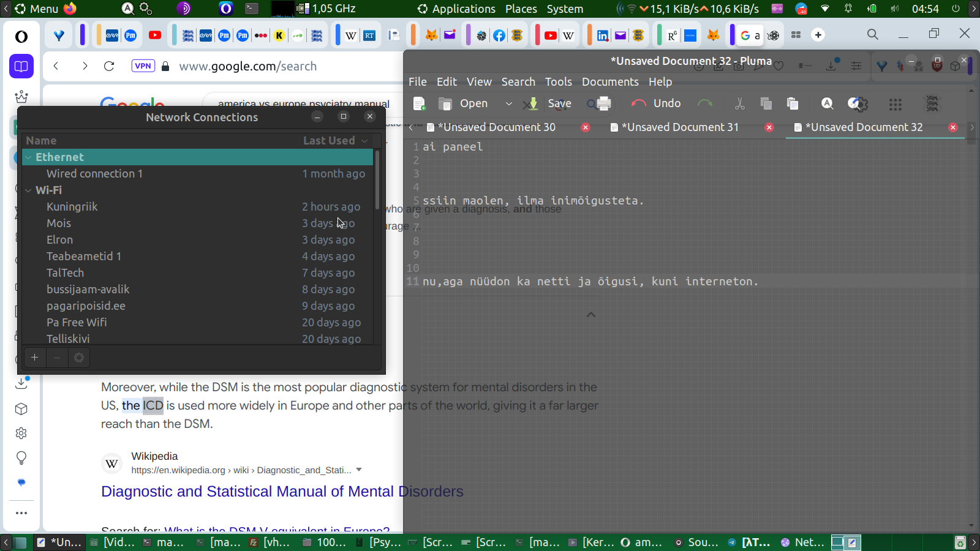The height and width of the screenshot is (551, 980).
Task: Click the scissors cut icon
Action: pos(740,104)
